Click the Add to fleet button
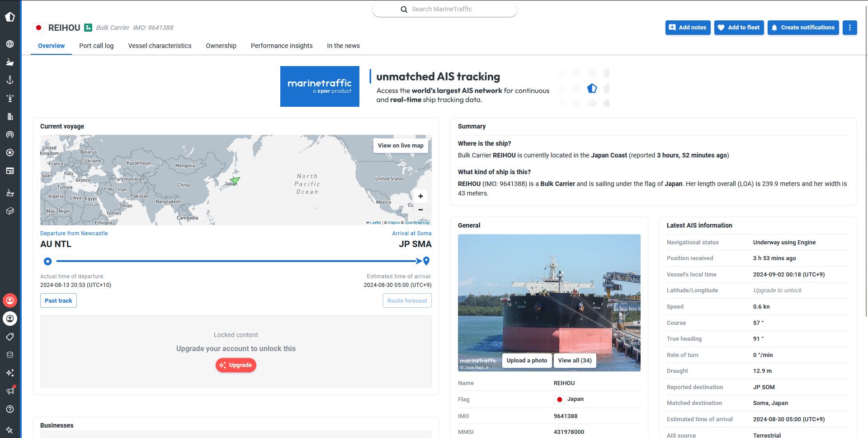The width and height of the screenshot is (868, 438). 739,28
